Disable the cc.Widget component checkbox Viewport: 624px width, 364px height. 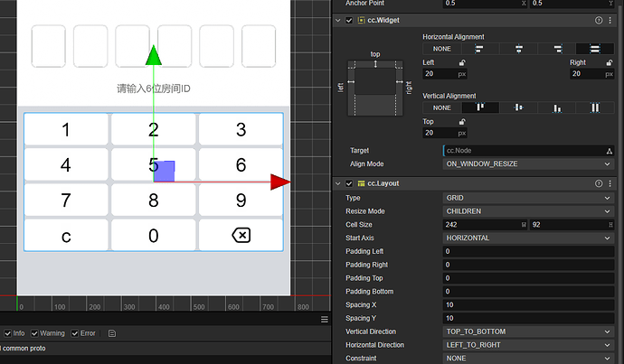(349, 20)
